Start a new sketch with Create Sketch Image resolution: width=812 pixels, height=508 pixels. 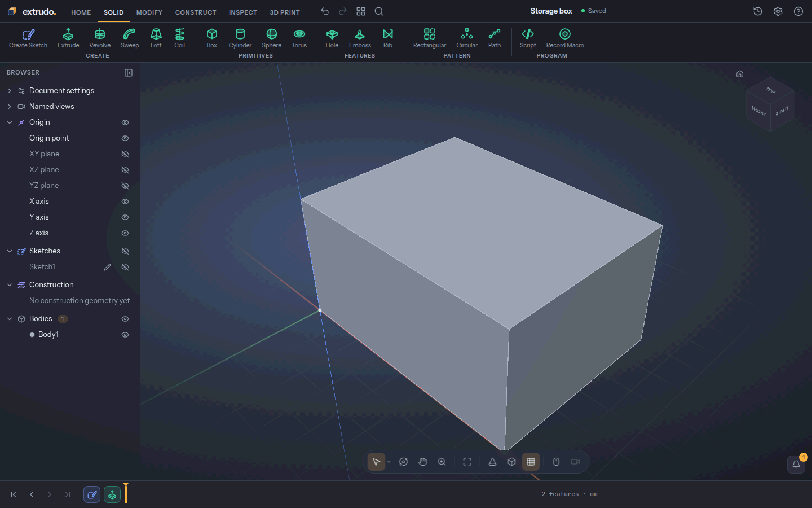tap(28, 38)
